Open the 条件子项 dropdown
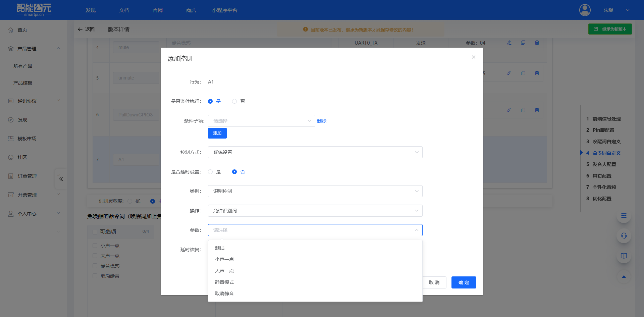 pyautogui.click(x=261, y=121)
